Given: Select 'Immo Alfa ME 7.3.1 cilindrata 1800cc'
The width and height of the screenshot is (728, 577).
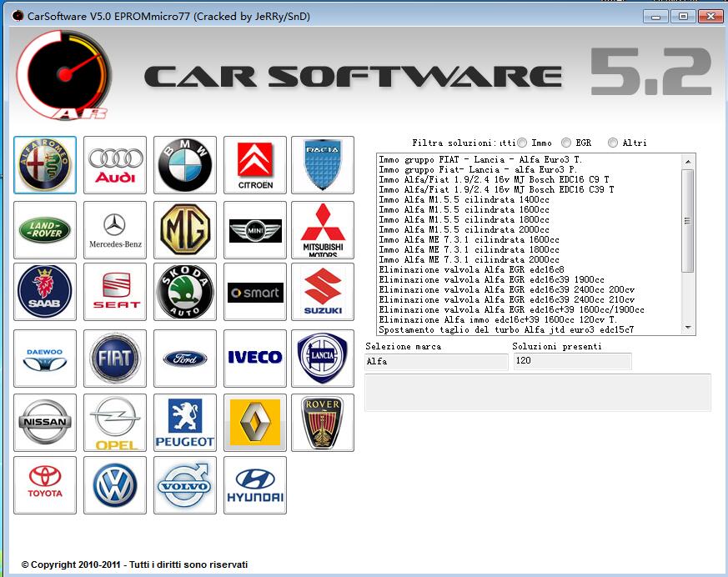Looking at the screenshot, I should 469,250.
